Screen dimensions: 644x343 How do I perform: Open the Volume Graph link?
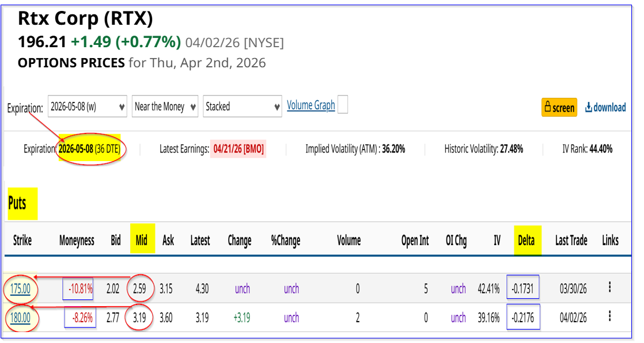(x=310, y=105)
